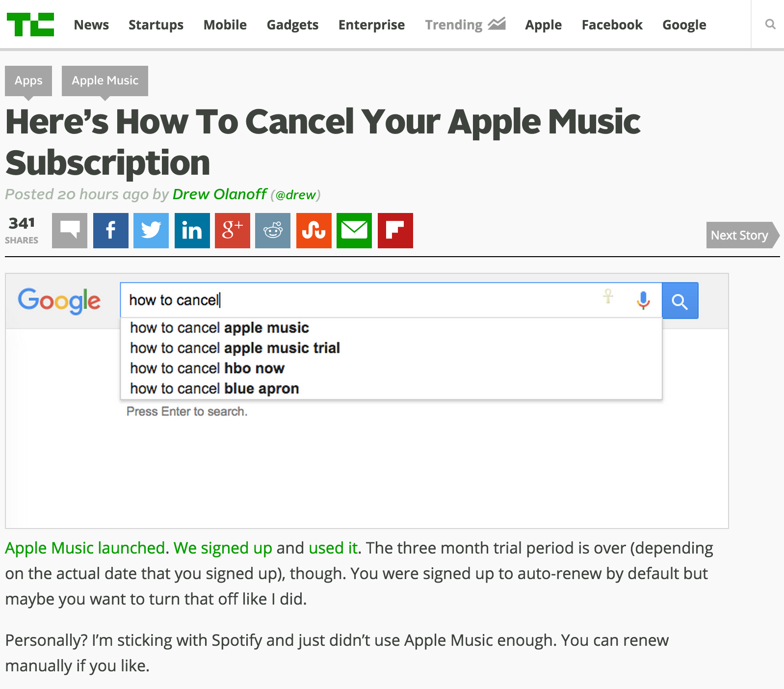Click the Apple Music tag
784x689 pixels.
click(105, 80)
